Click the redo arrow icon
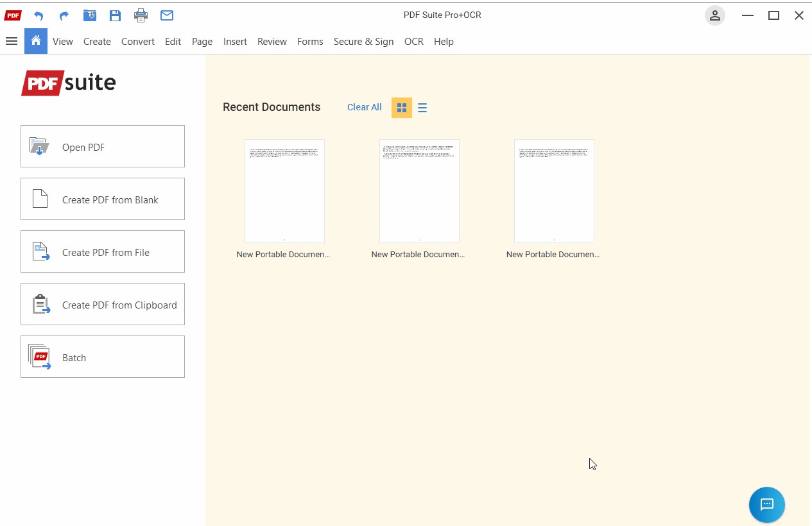This screenshot has width=812, height=526. click(64, 15)
